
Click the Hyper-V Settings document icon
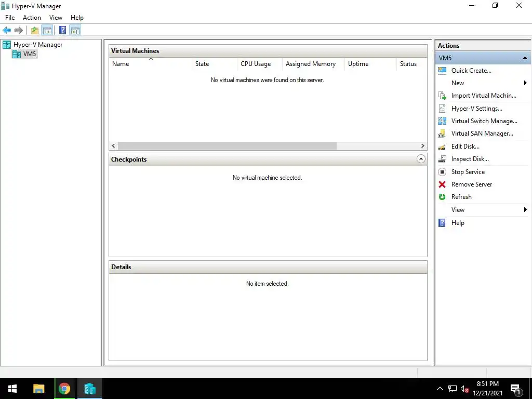(x=442, y=109)
